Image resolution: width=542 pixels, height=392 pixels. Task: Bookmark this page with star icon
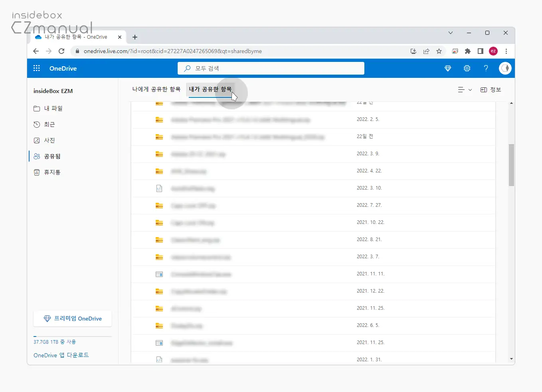tap(439, 51)
